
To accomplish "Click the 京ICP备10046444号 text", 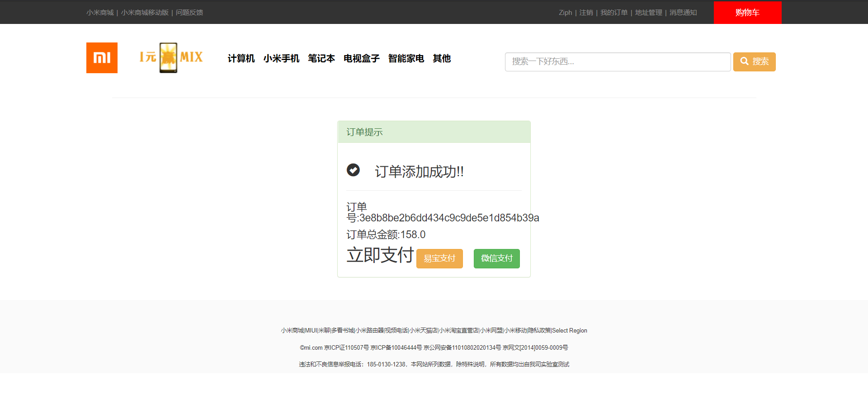I will pyautogui.click(x=396, y=347).
